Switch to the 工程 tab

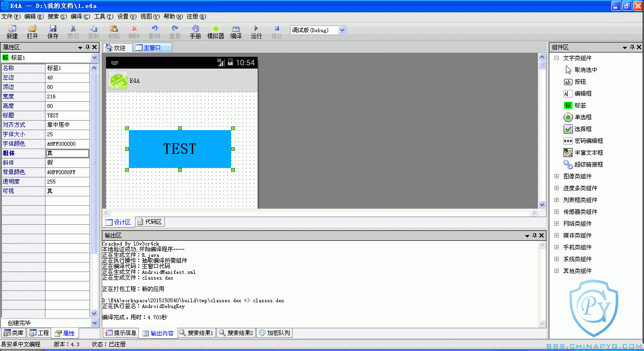(x=39, y=333)
